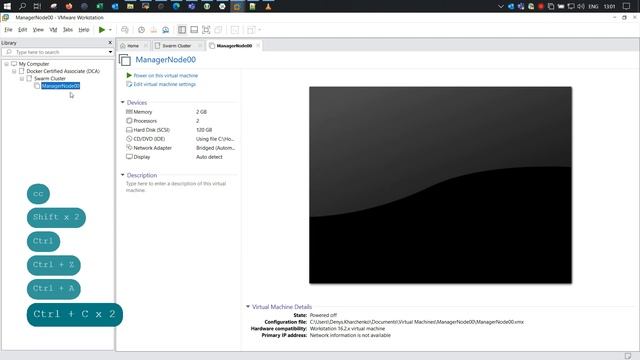Open the power options dropdown arrow
The image size is (640, 360).
[110, 30]
